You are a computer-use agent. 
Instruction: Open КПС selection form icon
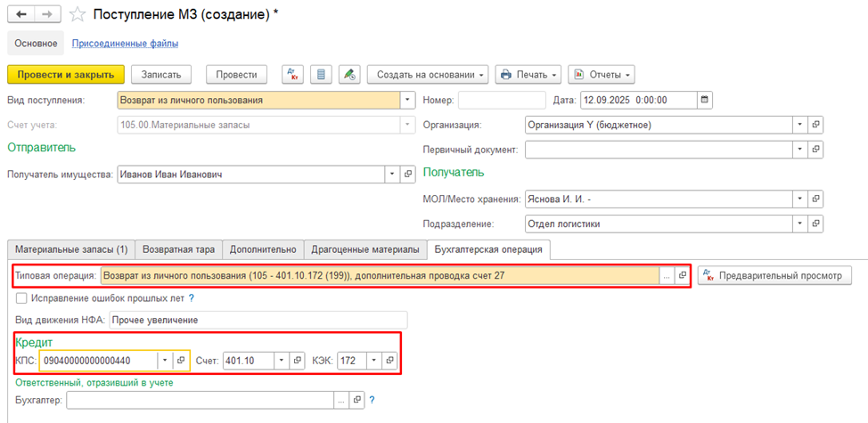click(181, 361)
